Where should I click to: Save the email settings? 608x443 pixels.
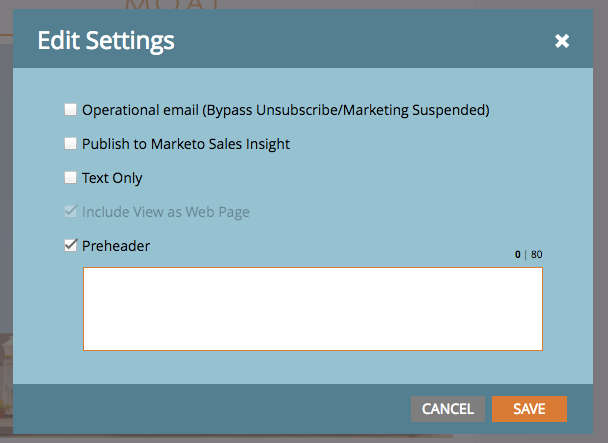(x=529, y=409)
